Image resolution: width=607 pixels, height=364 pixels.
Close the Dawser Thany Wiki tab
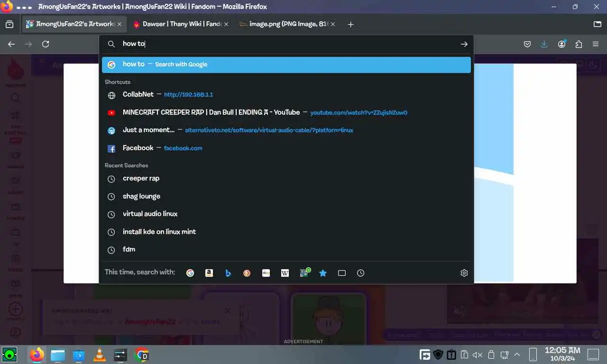pyautogui.click(x=226, y=24)
